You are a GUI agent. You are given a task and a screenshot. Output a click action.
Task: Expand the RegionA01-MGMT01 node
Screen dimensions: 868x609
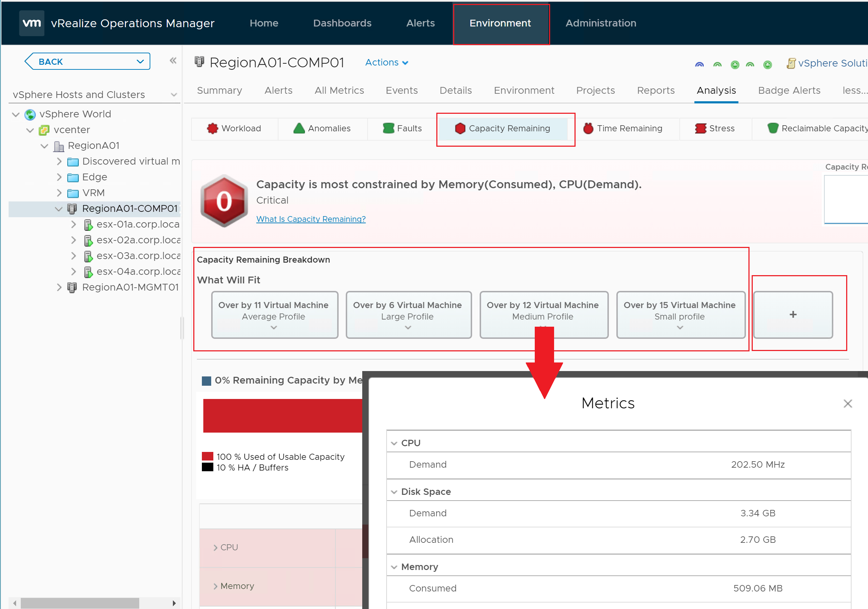(x=59, y=288)
